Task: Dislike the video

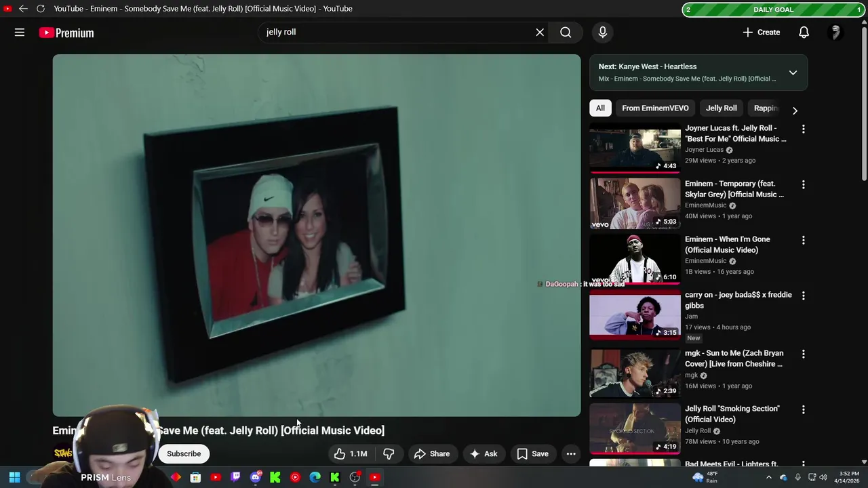Action: 389,454
